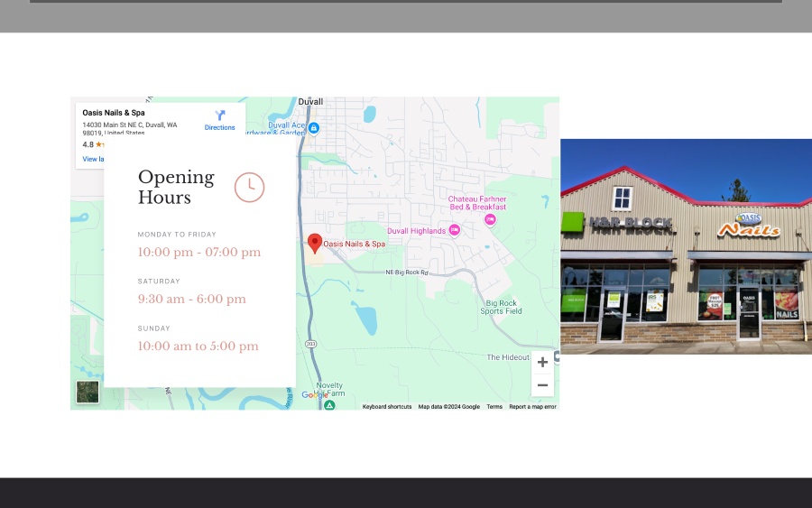Click the Chateau Farhner Bed & Breakfast marker
This screenshot has width=812, height=508.
pos(490,219)
